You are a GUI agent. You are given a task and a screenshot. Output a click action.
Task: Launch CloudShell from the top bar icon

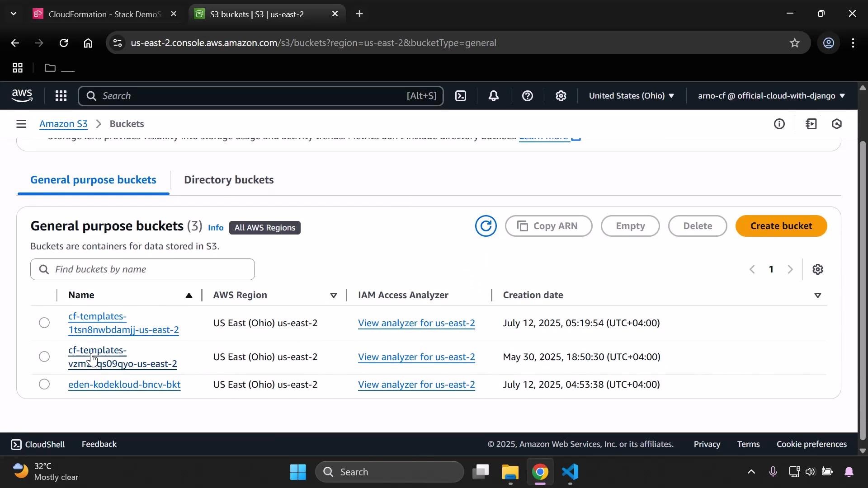pyautogui.click(x=461, y=96)
